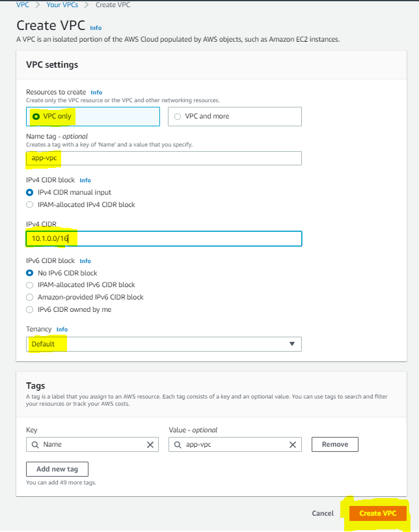This screenshot has width=419, height=532.
Task: Navigate to Your VPCs breadcrumb
Action: pyautogui.click(x=62, y=5)
